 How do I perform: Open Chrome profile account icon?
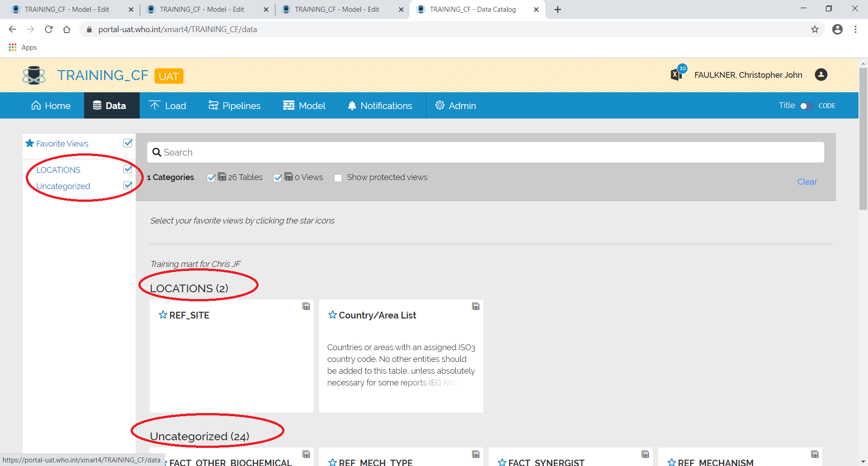[837, 29]
